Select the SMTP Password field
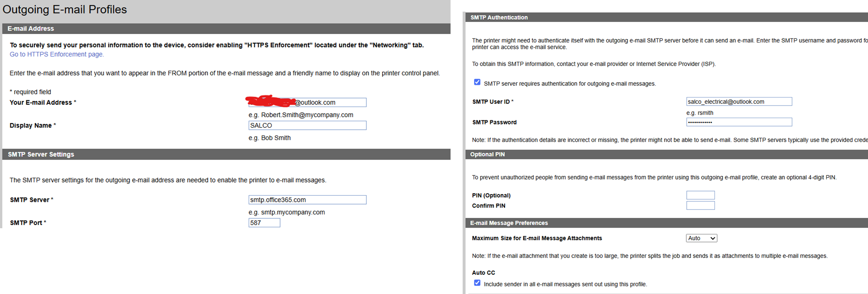This screenshot has width=868, height=294. tap(739, 122)
